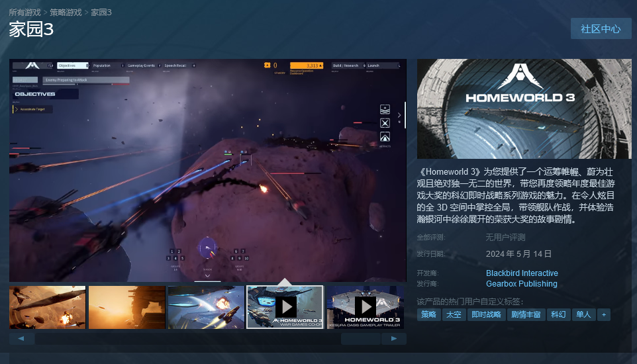Open the Gearbox Publishing publisher link

(x=521, y=284)
